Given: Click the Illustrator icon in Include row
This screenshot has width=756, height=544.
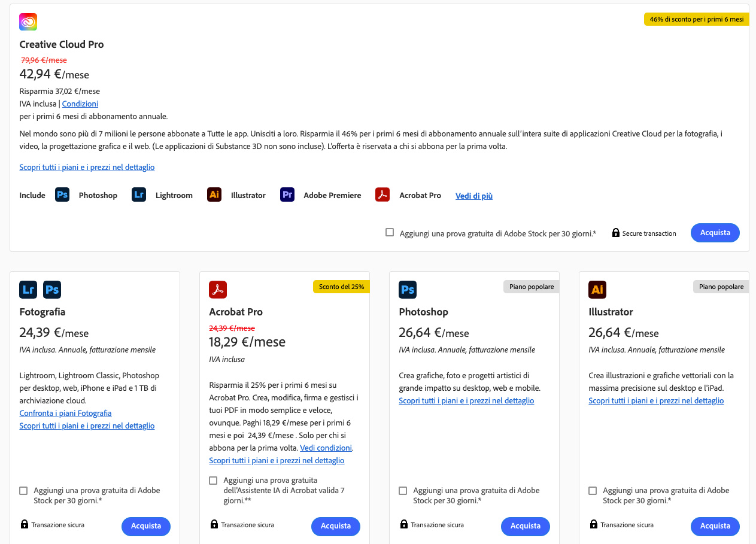Looking at the screenshot, I should 214,195.
